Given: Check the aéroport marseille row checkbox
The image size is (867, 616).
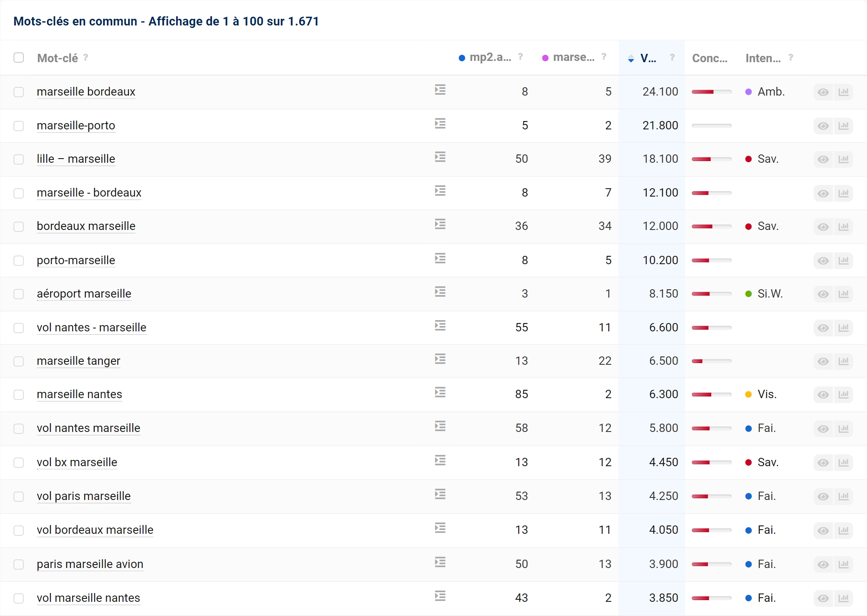Looking at the screenshot, I should point(19,294).
